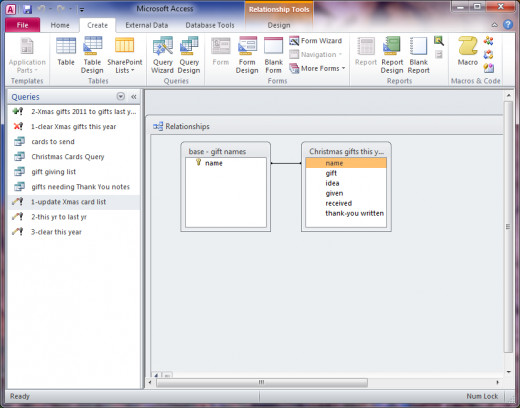The width and height of the screenshot is (520, 408).
Task: Create a Blank Form
Action: (x=273, y=55)
